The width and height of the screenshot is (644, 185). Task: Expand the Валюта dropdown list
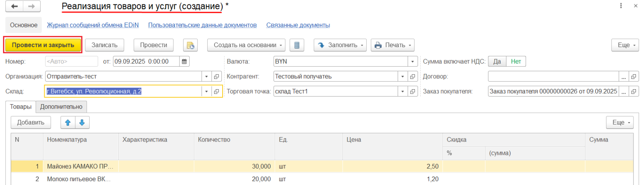[x=412, y=62]
